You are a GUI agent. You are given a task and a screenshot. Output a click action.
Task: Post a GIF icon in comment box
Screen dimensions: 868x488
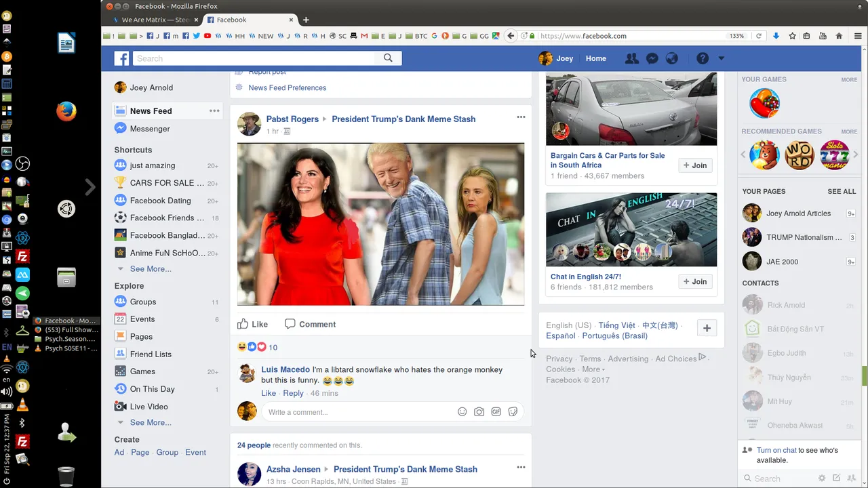click(x=496, y=411)
